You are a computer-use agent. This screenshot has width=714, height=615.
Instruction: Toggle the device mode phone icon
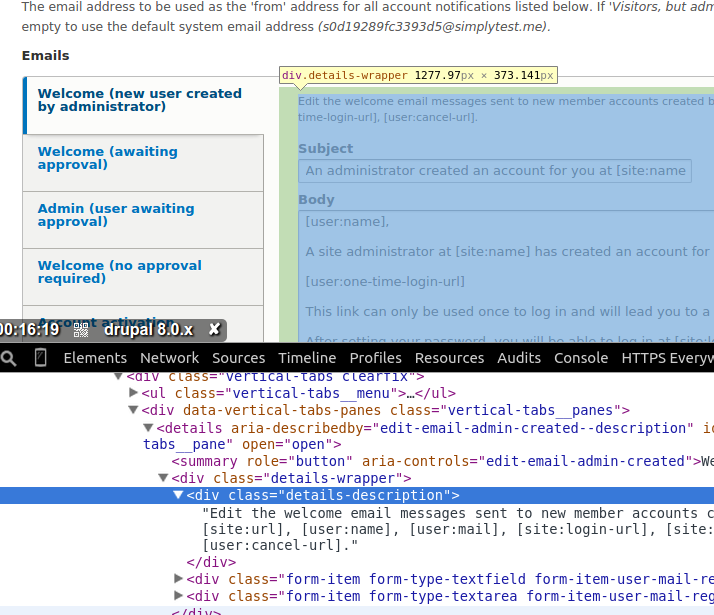(41, 358)
